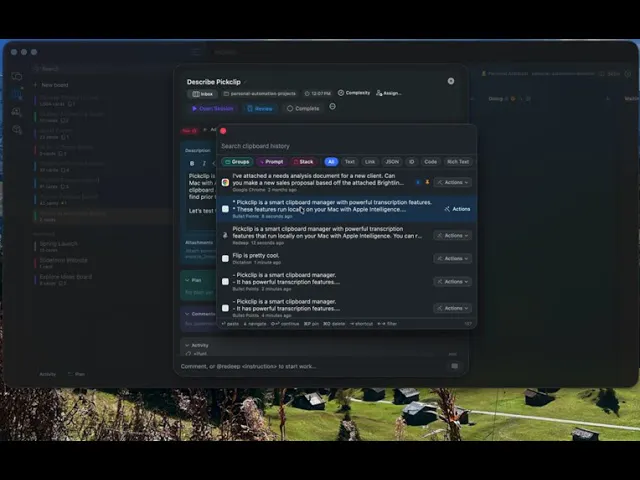Open Actions dropdown for 'Flip is pretty cool.'
This screenshot has width=640, height=480.
tap(453, 258)
